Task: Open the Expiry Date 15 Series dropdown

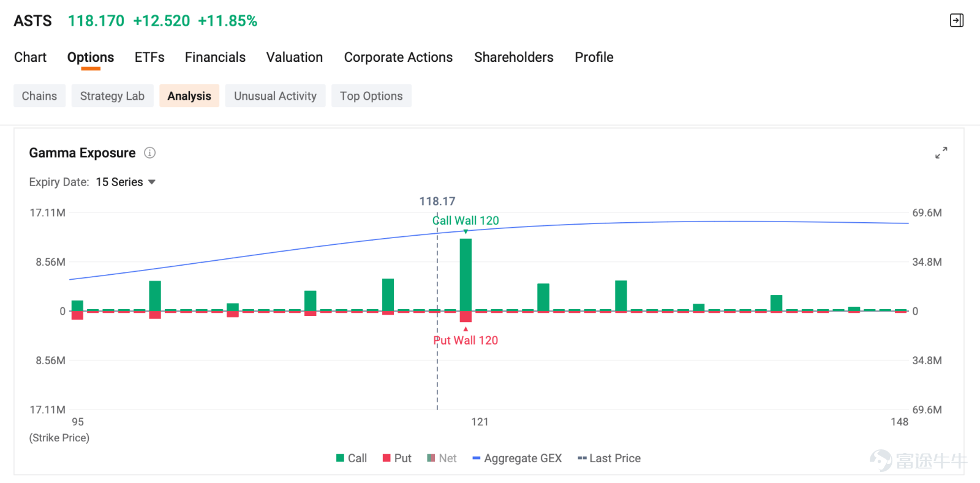Action: [126, 182]
